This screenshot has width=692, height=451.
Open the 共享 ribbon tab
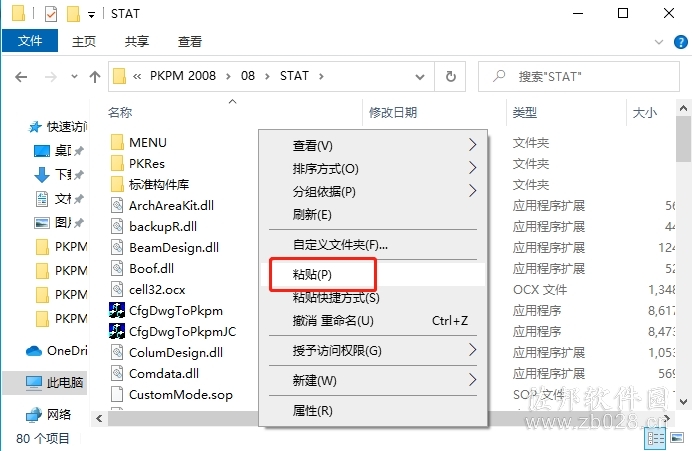pos(137,41)
